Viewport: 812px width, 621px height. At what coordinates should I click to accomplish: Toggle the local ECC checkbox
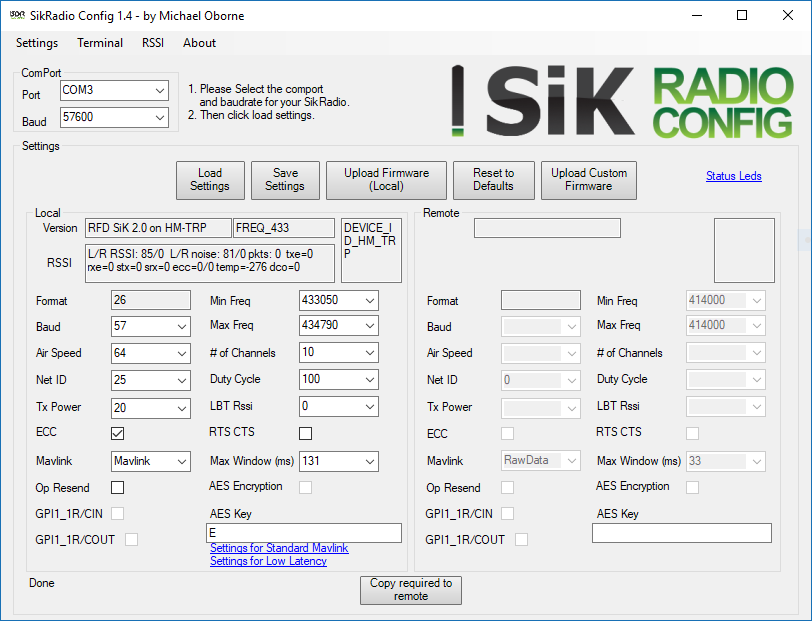tap(118, 433)
